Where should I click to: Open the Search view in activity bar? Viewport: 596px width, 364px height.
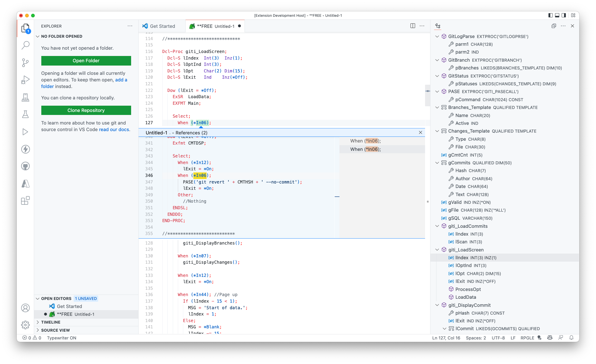point(25,45)
